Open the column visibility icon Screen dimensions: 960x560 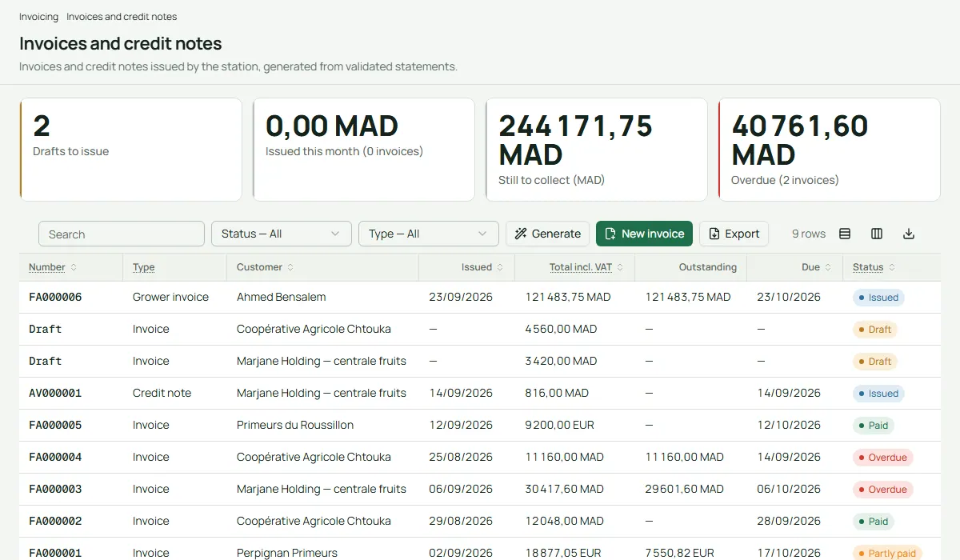[877, 234]
